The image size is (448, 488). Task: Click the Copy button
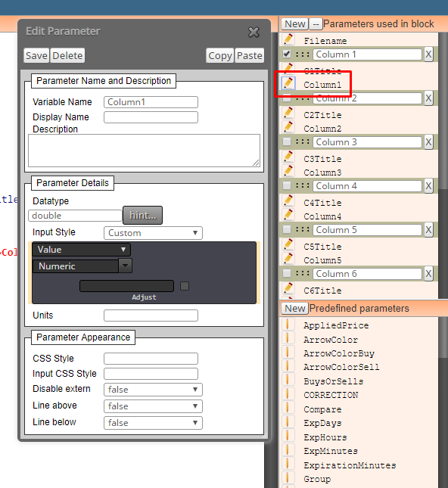pyautogui.click(x=219, y=56)
